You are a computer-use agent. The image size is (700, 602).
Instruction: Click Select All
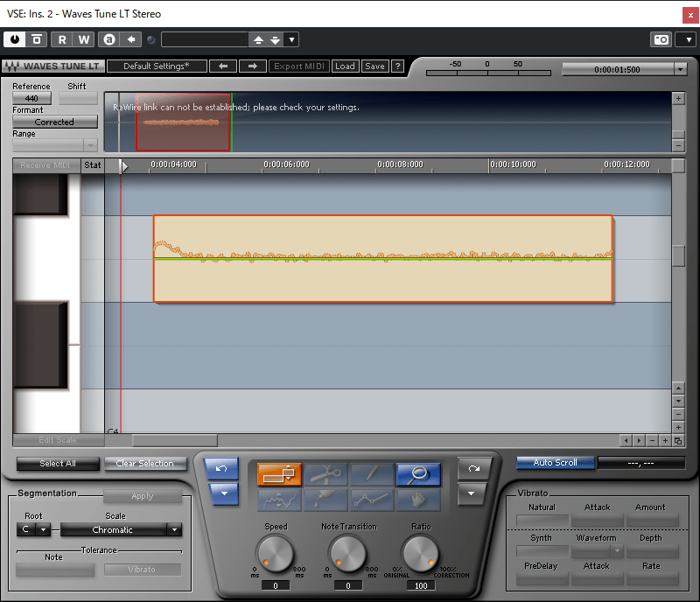[58, 464]
